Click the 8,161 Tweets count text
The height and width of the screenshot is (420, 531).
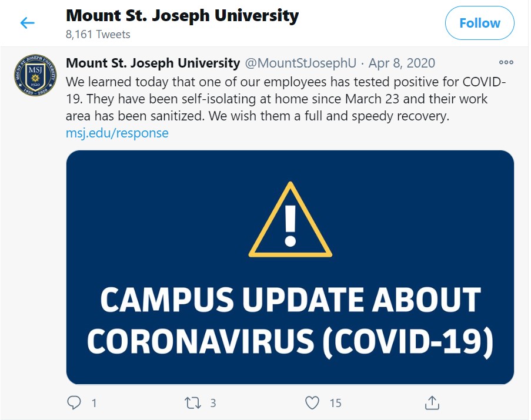click(x=98, y=35)
